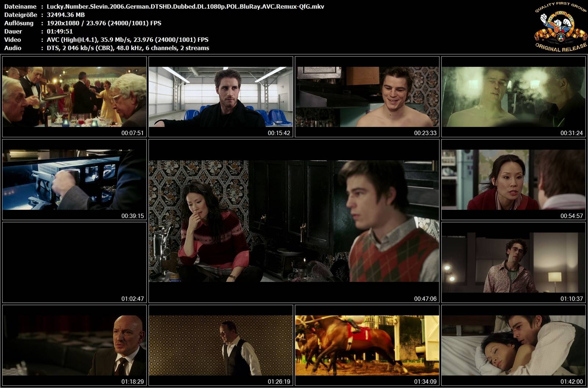
Task: Select the horse racing thumbnail
Action: [367, 345]
